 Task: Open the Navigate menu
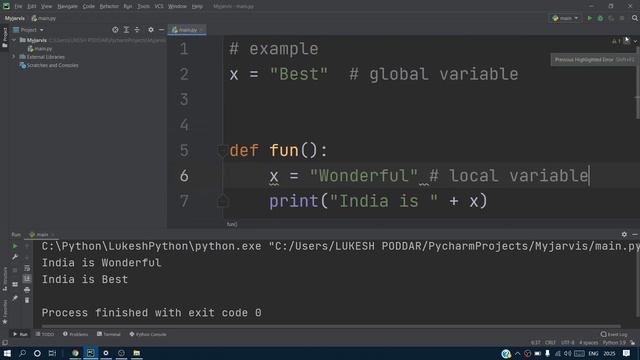(67, 7)
